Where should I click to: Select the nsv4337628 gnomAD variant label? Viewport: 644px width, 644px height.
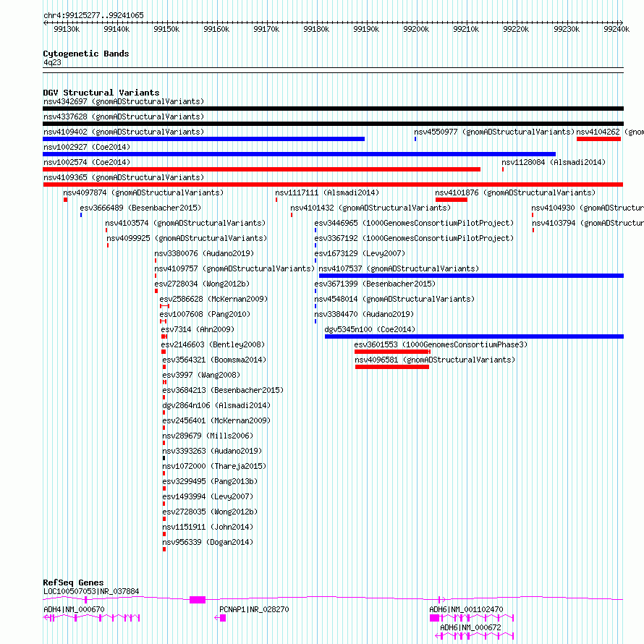124,116
